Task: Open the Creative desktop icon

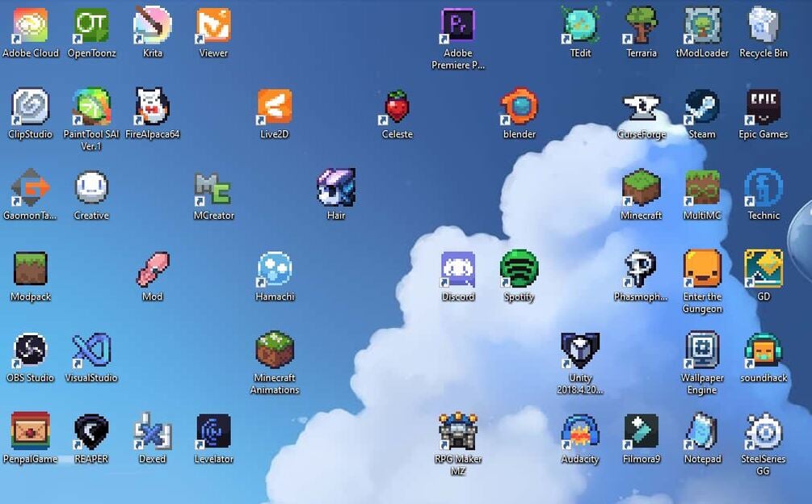Action: 91,187
